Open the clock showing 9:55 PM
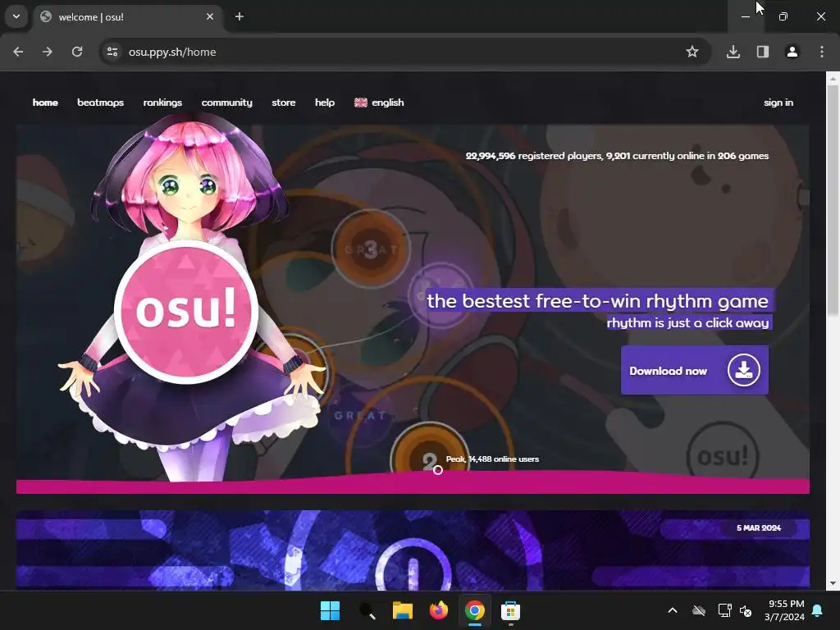Image resolution: width=840 pixels, height=630 pixels. [784, 610]
